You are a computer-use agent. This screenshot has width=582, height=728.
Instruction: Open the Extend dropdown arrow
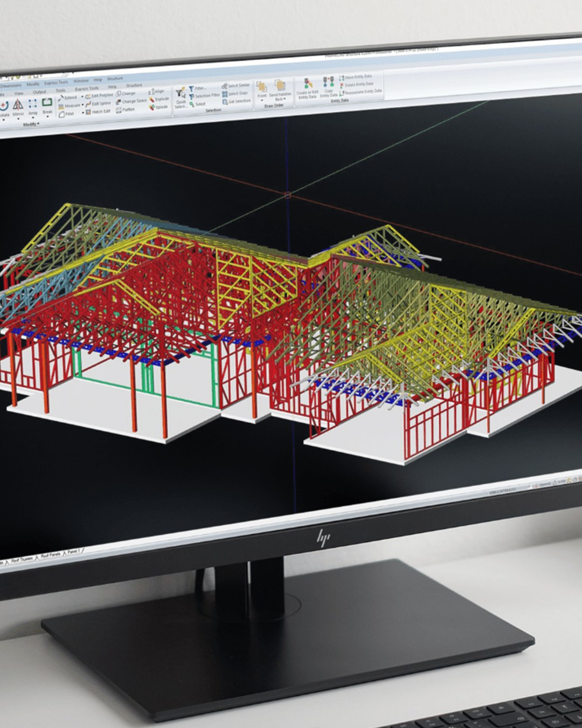[82, 97]
